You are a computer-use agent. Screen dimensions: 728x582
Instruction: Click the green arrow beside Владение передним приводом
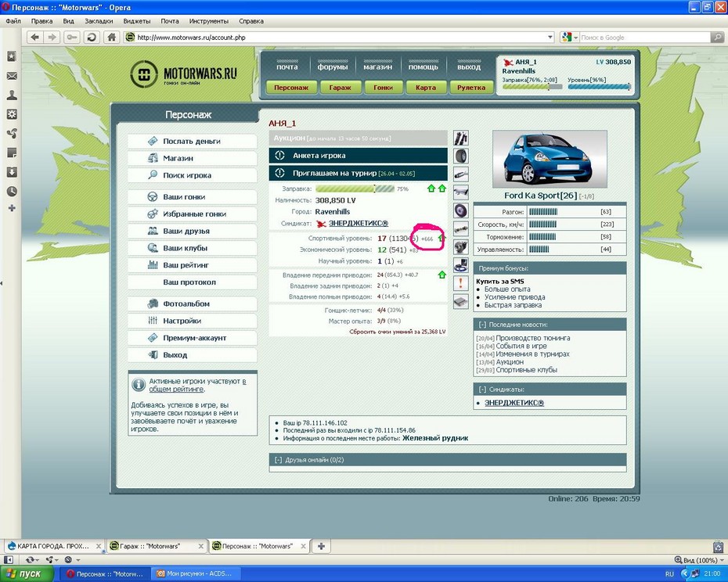pos(442,275)
